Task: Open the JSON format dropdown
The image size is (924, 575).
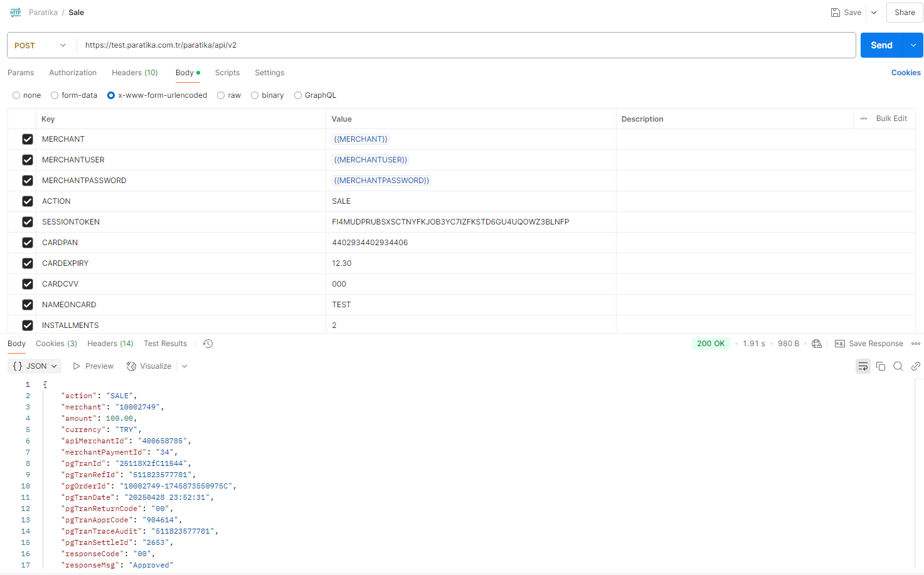Action: (35, 366)
